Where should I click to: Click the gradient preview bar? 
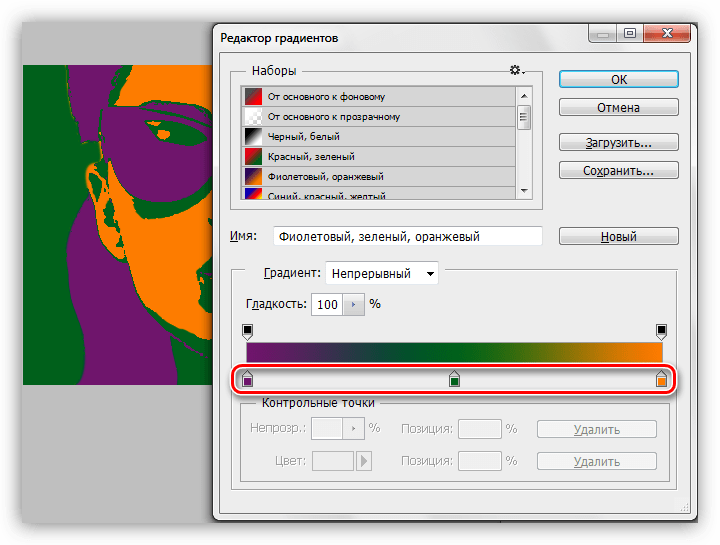click(x=454, y=353)
